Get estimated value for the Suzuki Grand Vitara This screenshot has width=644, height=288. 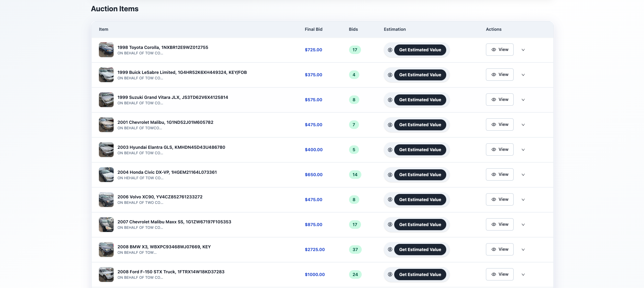pos(420,100)
